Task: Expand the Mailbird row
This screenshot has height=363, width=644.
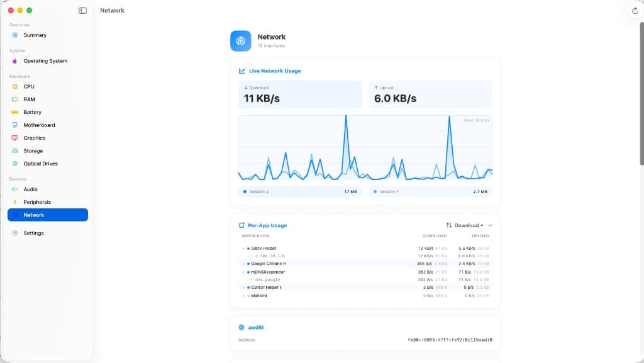Action: (x=243, y=296)
